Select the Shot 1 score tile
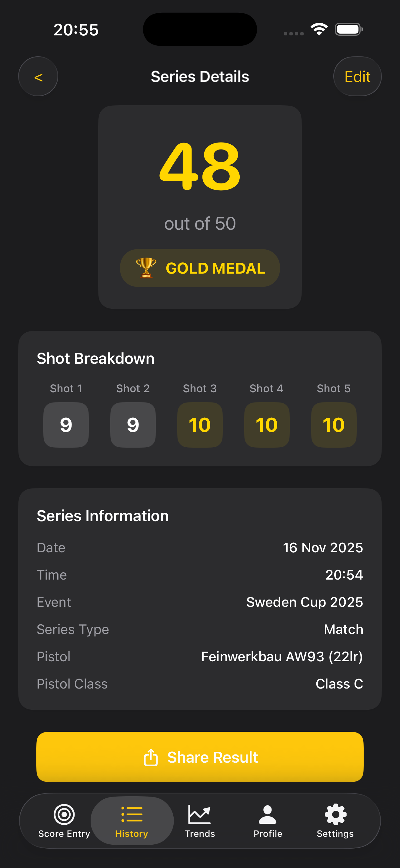The width and height of the screenshot is (400, 868). point(66,425)
